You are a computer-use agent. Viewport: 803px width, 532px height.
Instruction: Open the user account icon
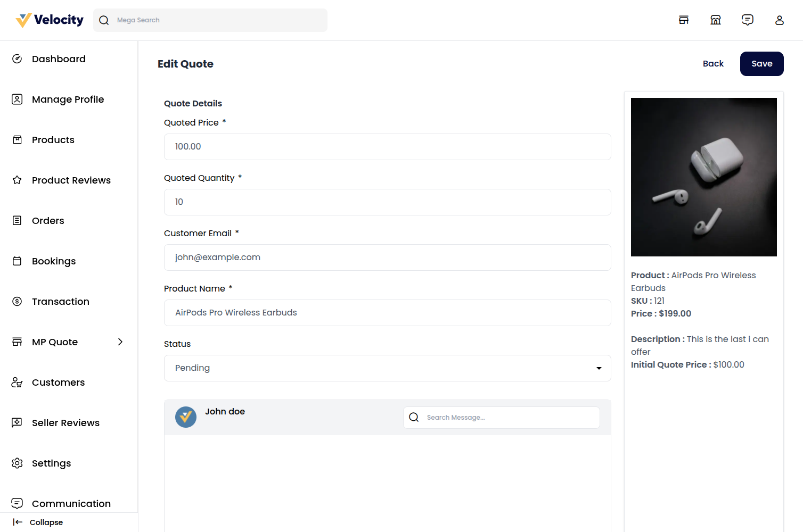click(x=780, y=20)
